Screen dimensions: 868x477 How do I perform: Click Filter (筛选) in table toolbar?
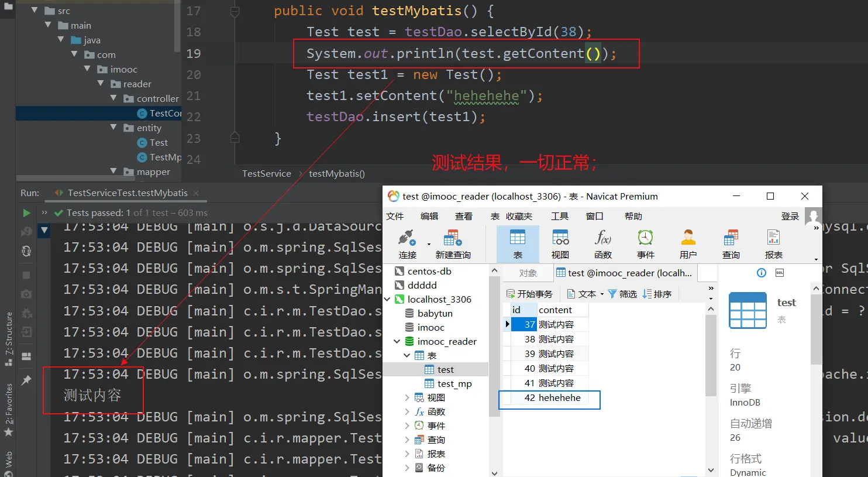pos(622,294)
